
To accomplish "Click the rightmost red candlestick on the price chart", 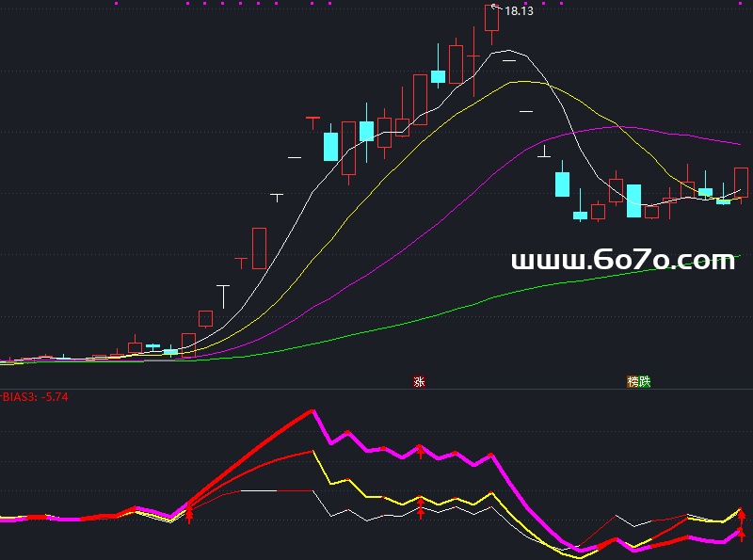I will [741, 182].
